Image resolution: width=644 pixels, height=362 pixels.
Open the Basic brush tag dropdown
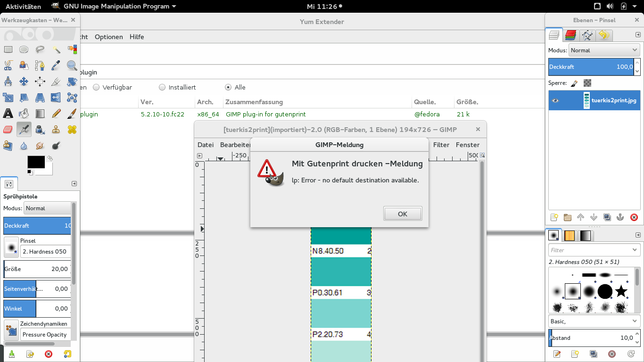[x=594, y=321]
